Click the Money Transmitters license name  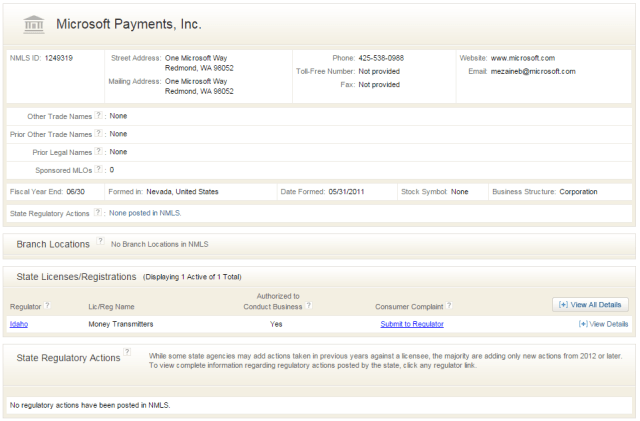pos(122,324)
